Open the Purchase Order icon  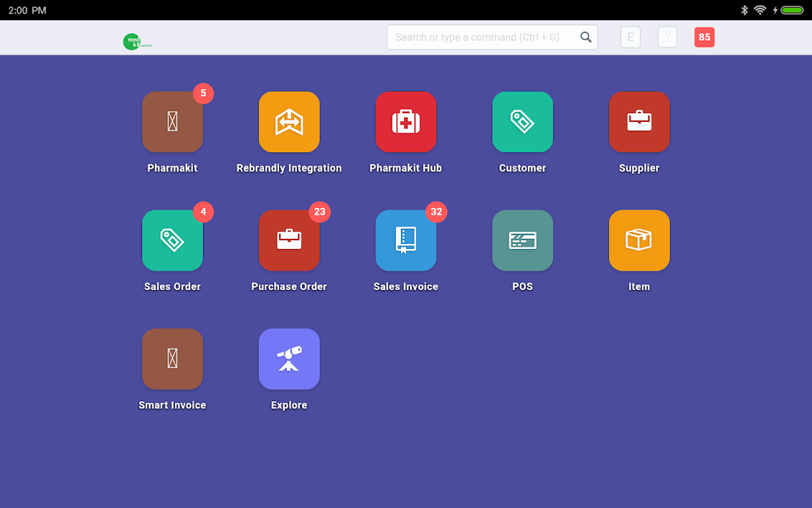[289, 241]
